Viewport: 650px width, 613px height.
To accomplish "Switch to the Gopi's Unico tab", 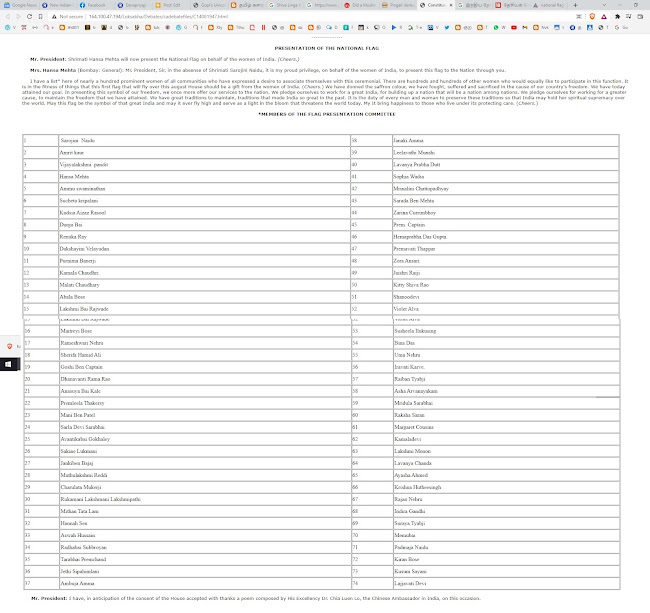I will [x=209, y=5].
